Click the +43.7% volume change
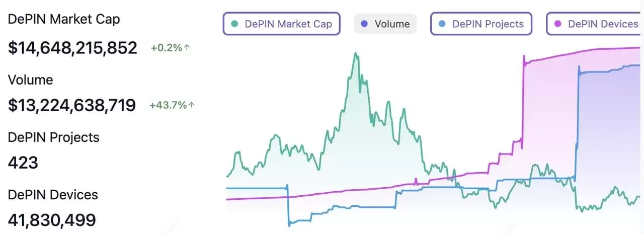This screenshot has width=644, height=234. tap(168, 105)
